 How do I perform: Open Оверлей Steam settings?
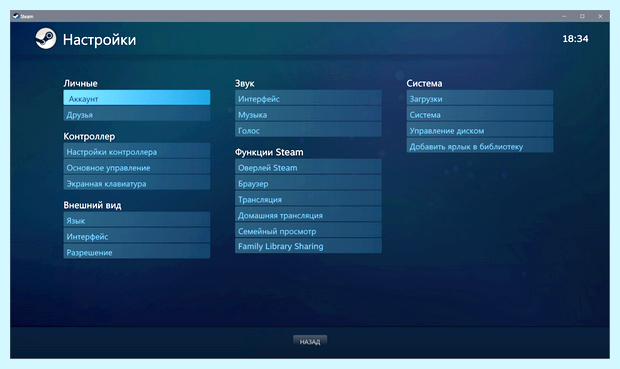click(308, 167)
